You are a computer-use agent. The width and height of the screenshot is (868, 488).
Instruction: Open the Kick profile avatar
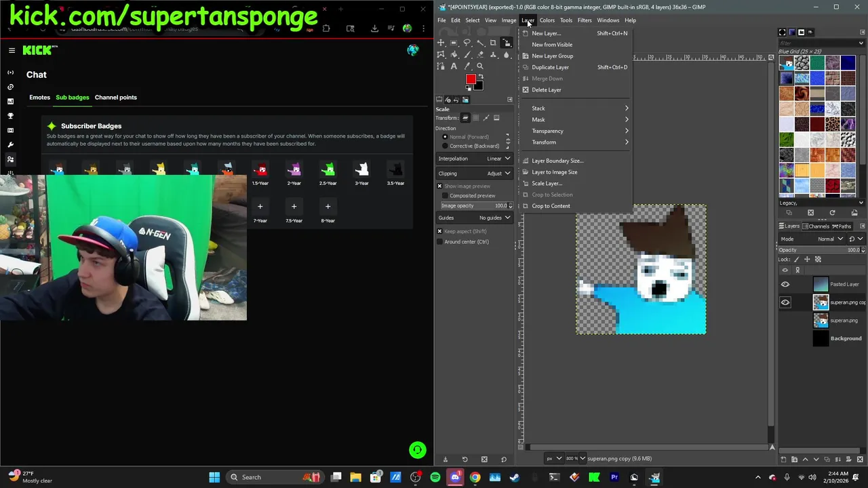[x=413, y=50]
